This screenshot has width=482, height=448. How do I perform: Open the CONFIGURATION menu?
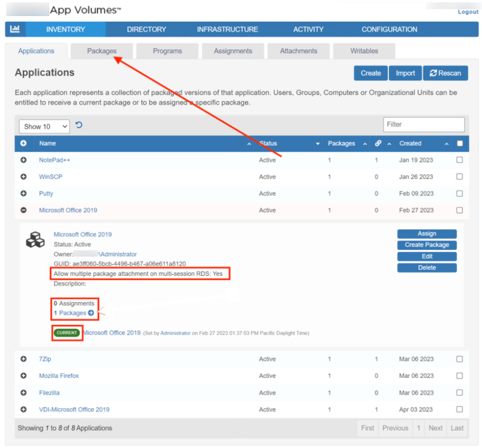tap(389, 29)
